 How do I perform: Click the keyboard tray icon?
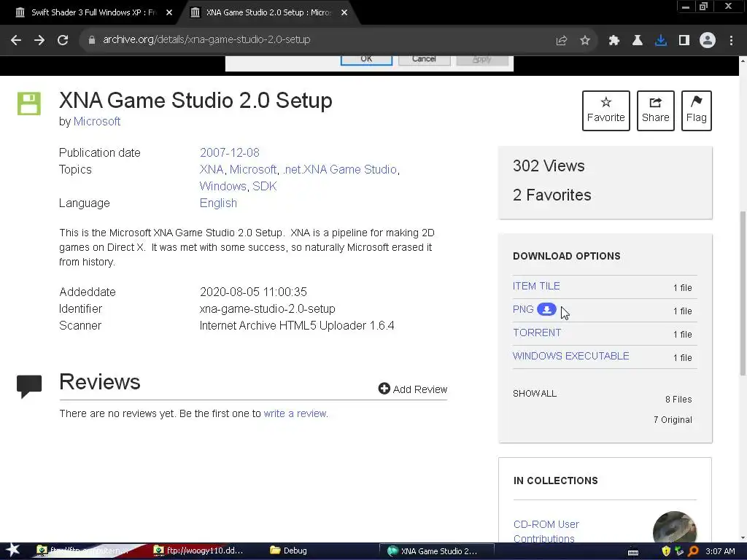633,553
